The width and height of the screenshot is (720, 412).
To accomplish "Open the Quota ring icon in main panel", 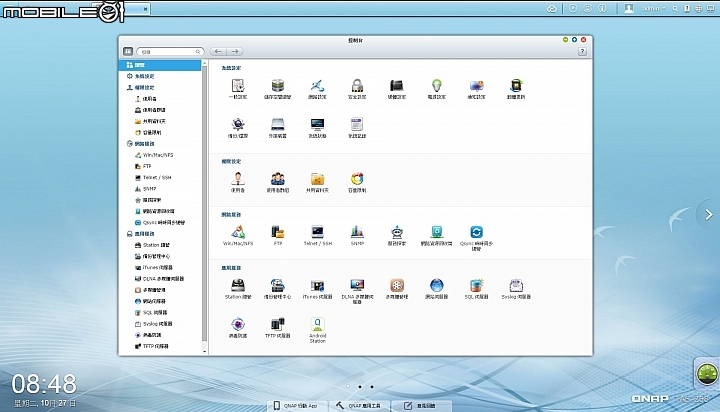I will click(357, 179).
